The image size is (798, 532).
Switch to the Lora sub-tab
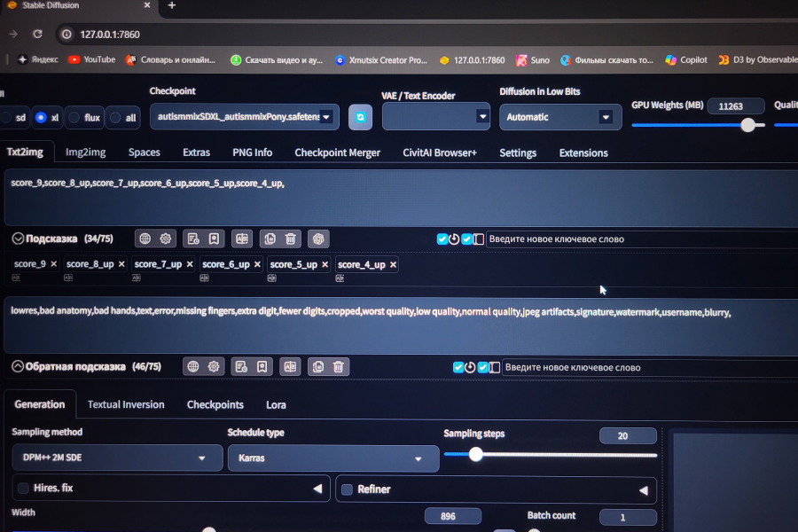pos(276,404)
